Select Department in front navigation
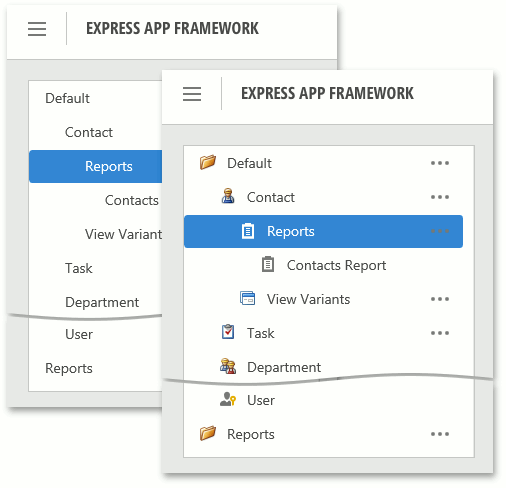The height and width of the screenshot is (488, 506). pyautogui.click(x=284, y=367)
